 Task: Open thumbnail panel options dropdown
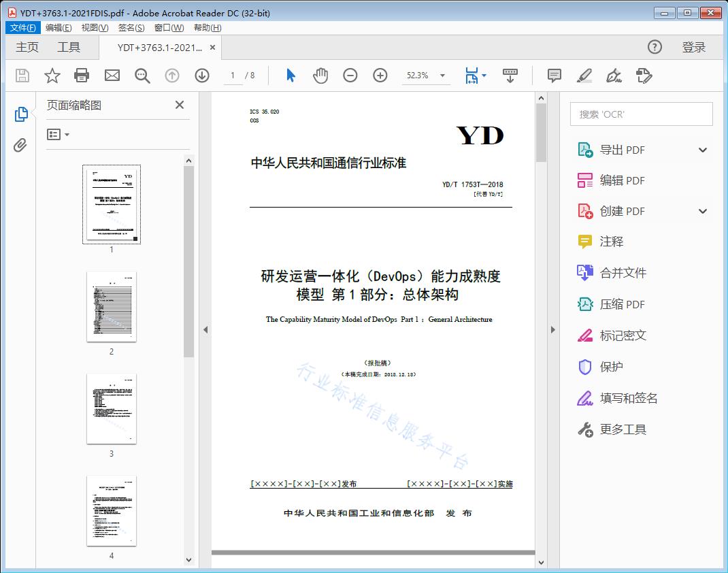[x=56, y=134]
